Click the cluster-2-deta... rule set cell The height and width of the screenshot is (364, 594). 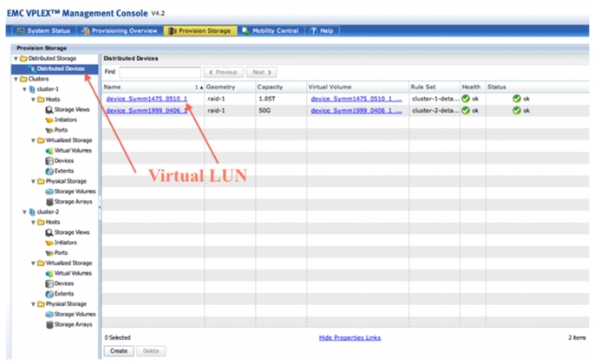tap(435, 110)
